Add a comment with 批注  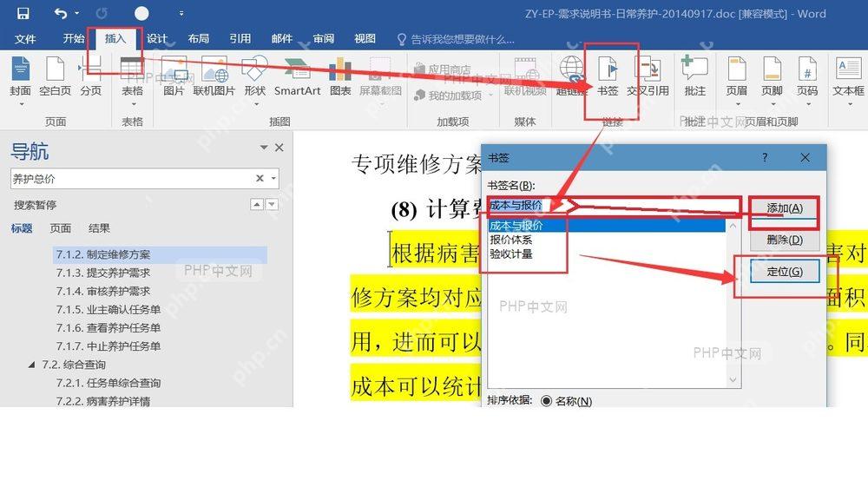coord(694,77)
